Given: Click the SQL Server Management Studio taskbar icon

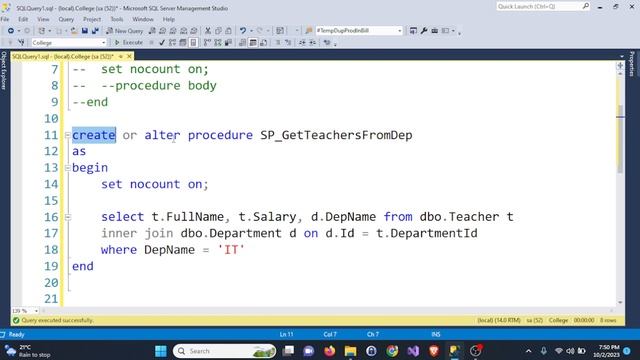Looking at the screenshot, I should (x=455, y=351).
